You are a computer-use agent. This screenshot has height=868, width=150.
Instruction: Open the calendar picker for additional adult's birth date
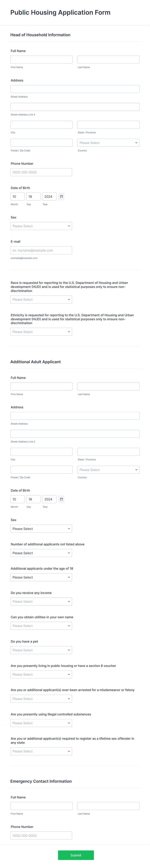[x=61, y=499]
